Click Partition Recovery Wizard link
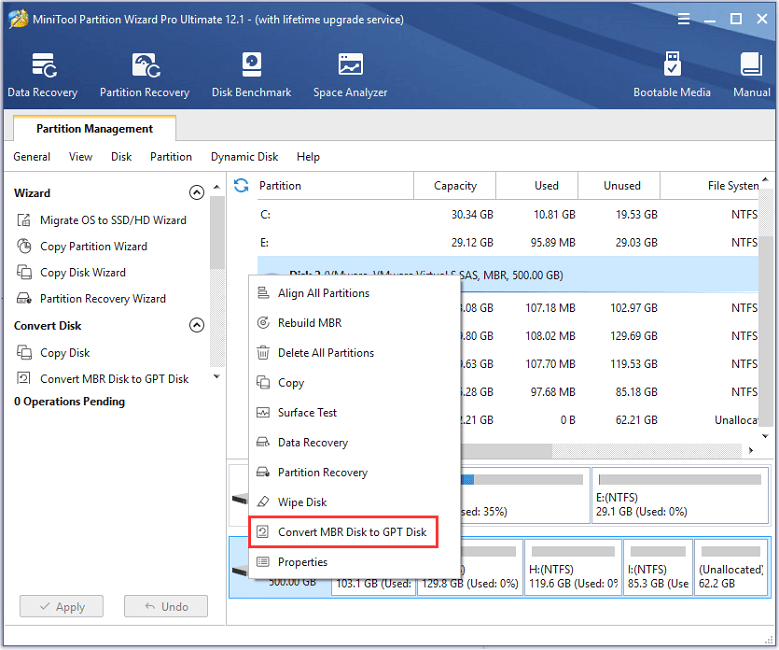 pos(103,298)
